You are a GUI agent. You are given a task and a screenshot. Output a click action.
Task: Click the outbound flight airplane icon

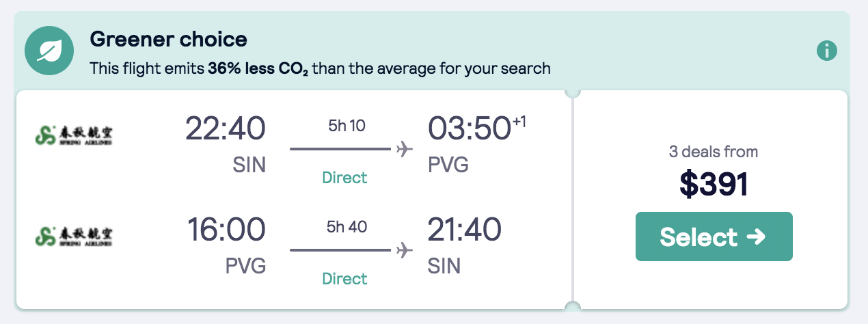[x=405, y=148]
